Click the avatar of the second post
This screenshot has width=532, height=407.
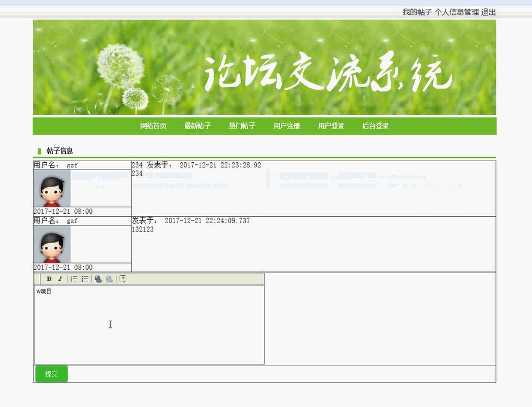[52, 244]
